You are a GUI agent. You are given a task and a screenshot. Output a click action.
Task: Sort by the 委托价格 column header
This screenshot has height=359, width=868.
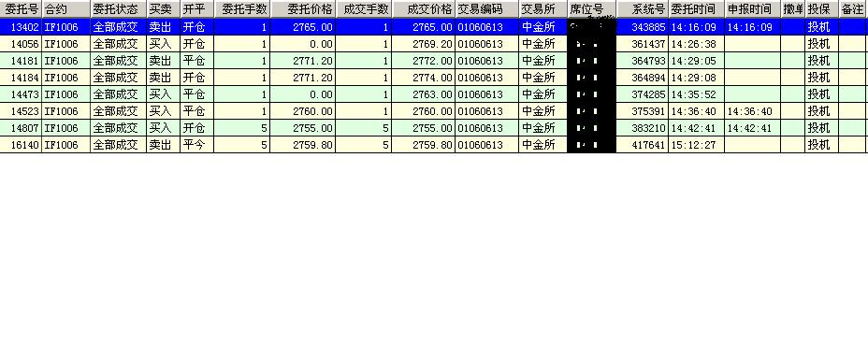303,9
